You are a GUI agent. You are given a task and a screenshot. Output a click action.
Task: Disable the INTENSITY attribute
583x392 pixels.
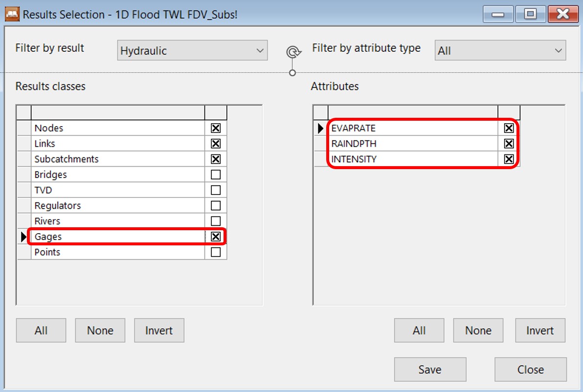pyautogui.click(x=508, y=159)
